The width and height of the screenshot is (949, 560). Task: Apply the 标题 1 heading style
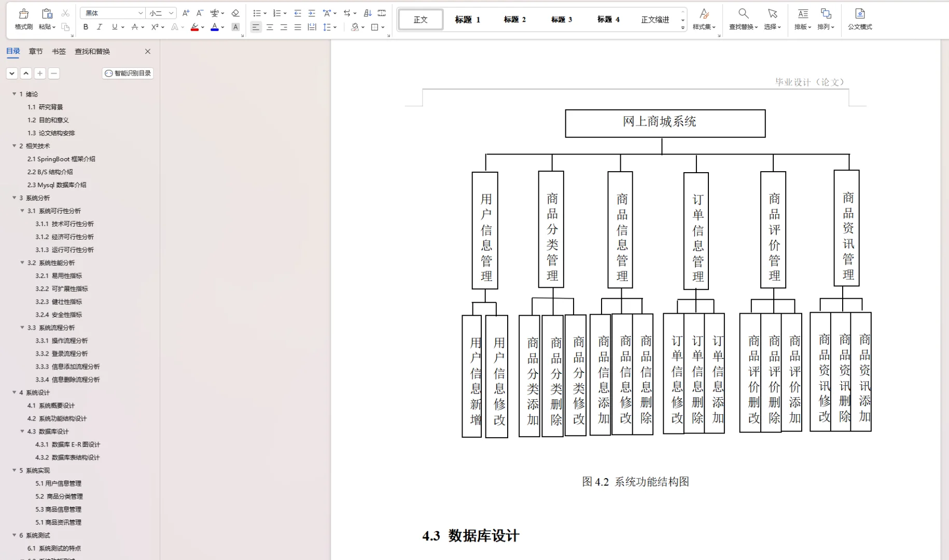click(x=467, y=19)
